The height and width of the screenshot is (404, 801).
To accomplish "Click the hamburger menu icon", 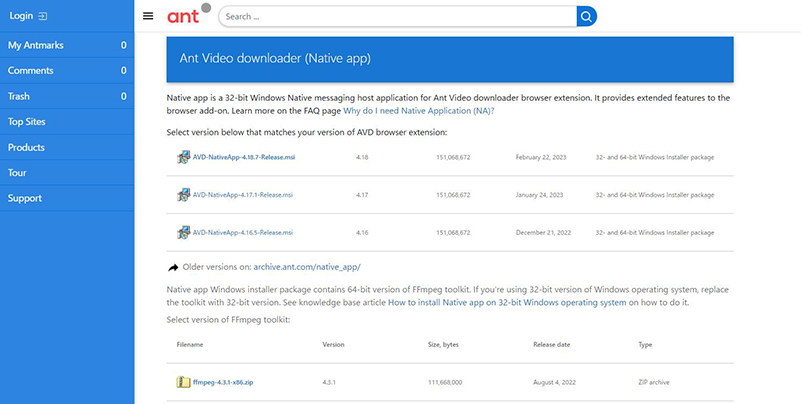I will (x=148, y=16).
